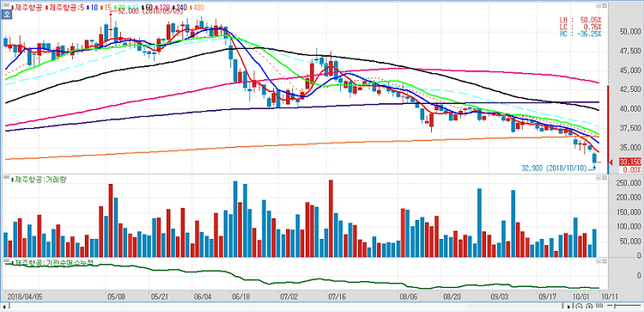Image resolution: width=644 pixels, height=312 pixels.
Task: Minimize the 거래량 volume pane
Action: point(598,178)
